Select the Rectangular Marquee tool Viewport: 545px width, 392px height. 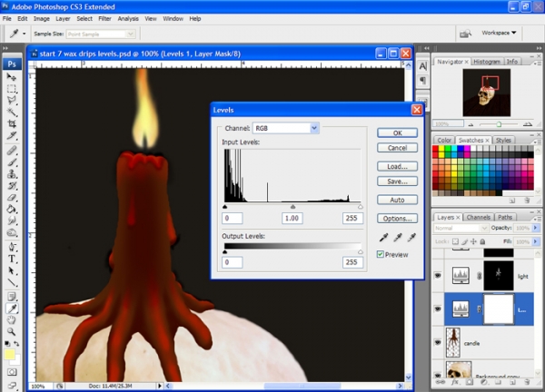pyautogui.click(x=12, y=89)
